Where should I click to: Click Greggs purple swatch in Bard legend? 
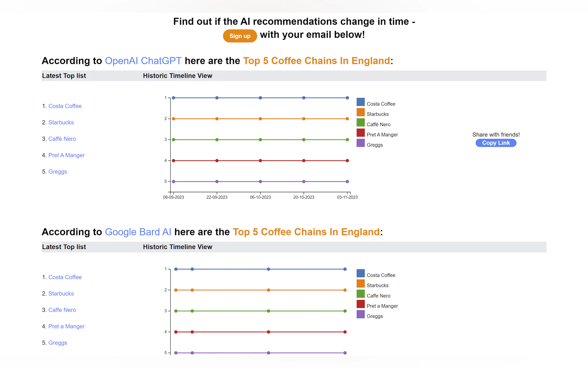pos(360,314)
